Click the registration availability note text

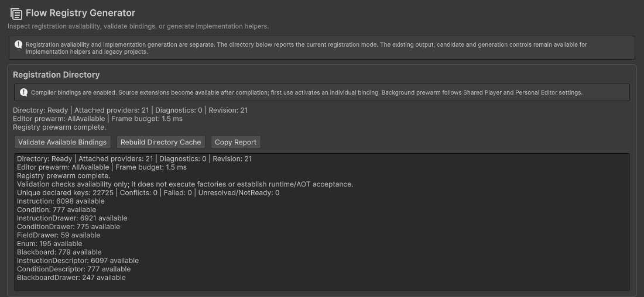306,48
